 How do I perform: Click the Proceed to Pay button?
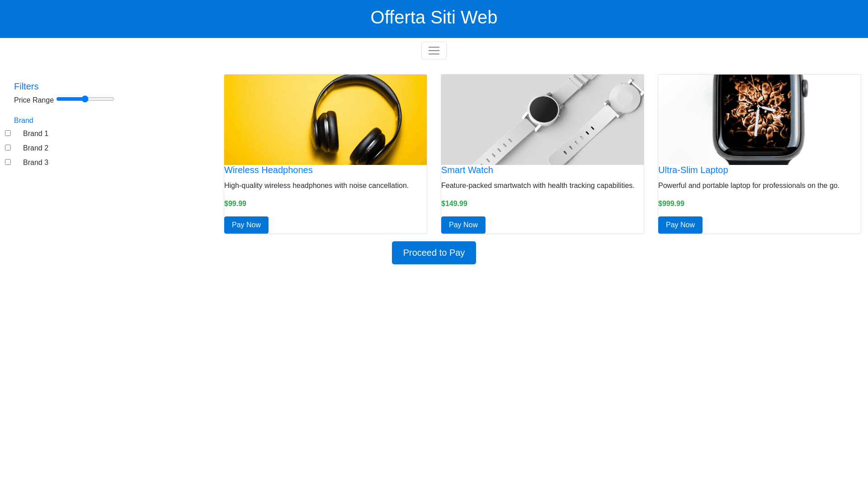(434, 253)
